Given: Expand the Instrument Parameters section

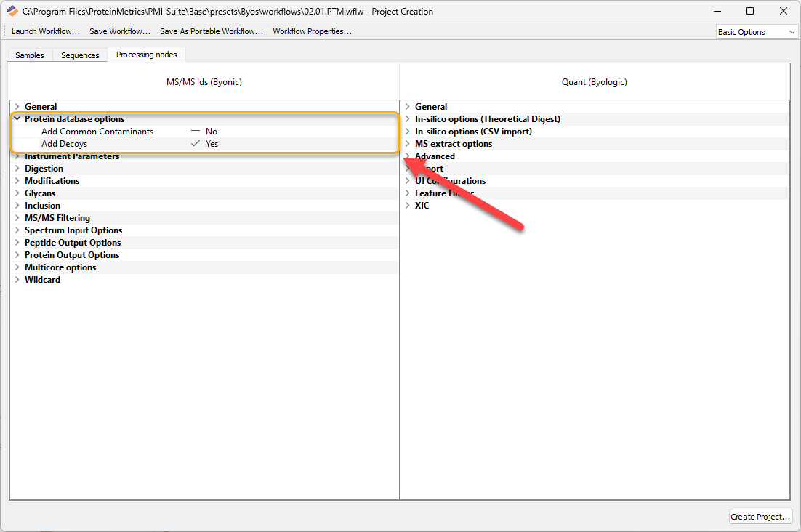Looking at the screenshot, I should tap(17, 156).
